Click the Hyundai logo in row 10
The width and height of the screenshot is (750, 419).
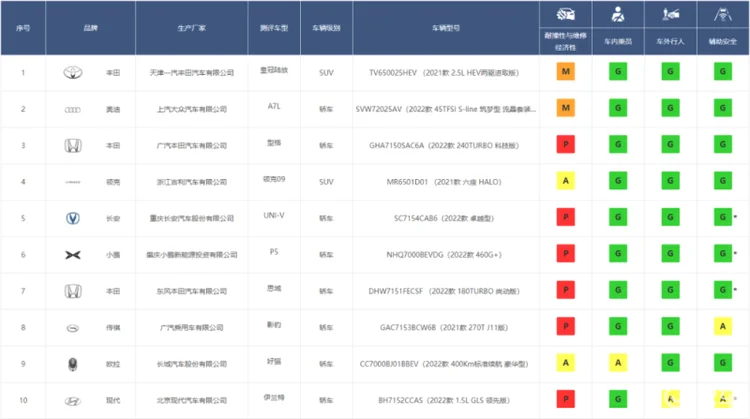tap(73, 401)
